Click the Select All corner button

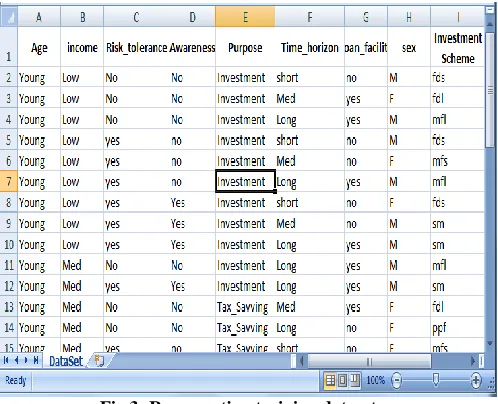9,17
